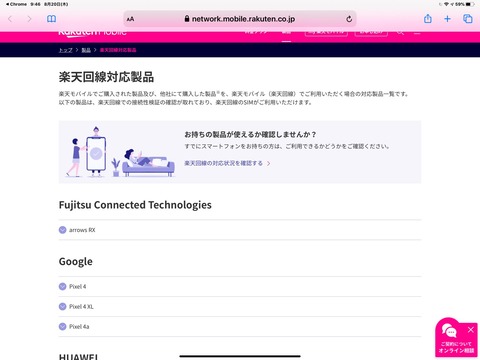The height and width of the screenshot is (360, 480).
Task: Add a new tab with plus icon
Action: (447, 19)
